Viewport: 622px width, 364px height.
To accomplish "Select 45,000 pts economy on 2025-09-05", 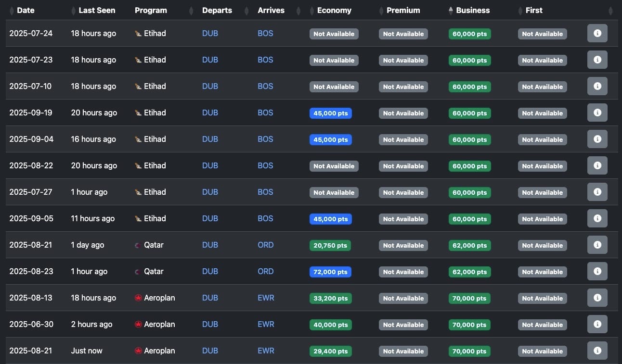I will click(331, 219).
